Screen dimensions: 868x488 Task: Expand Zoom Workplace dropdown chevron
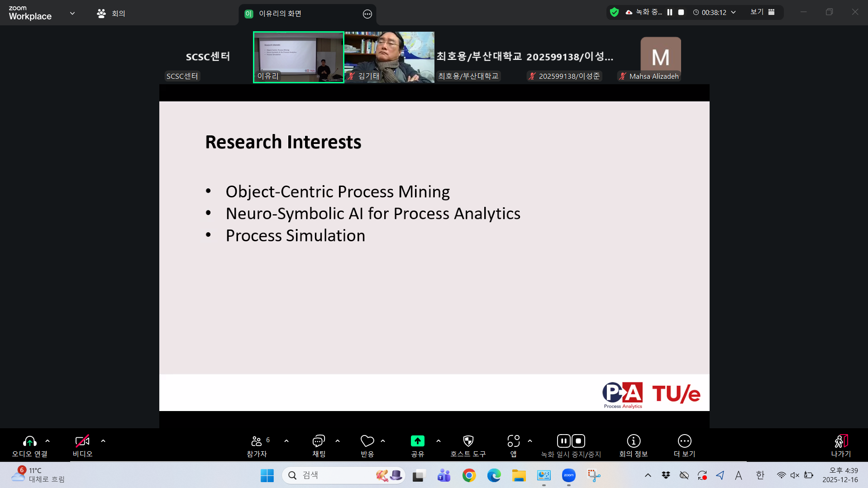coord(72,13)
